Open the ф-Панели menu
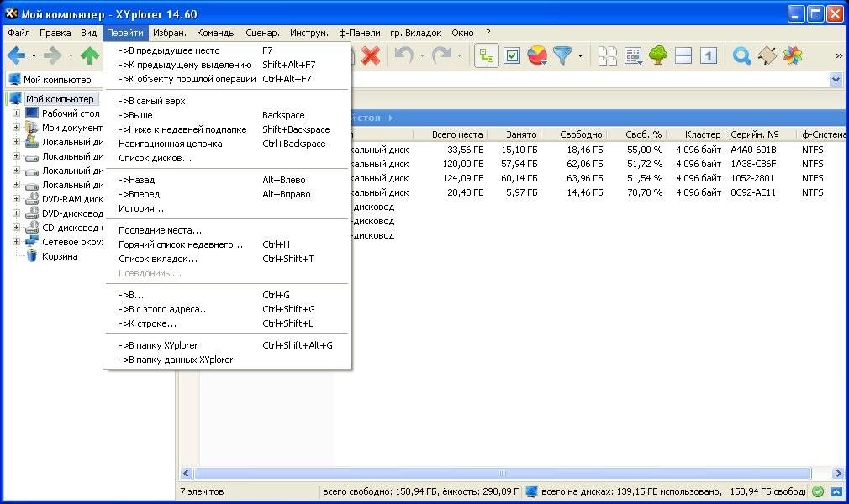This screenshot has width=849, height=504. click(x=360, y=33)
